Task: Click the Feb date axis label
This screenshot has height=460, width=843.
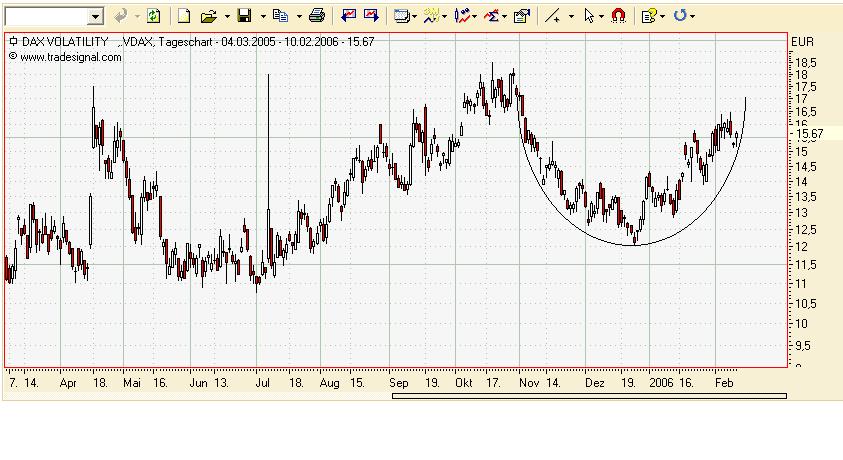Action: [x=724, y=383]
